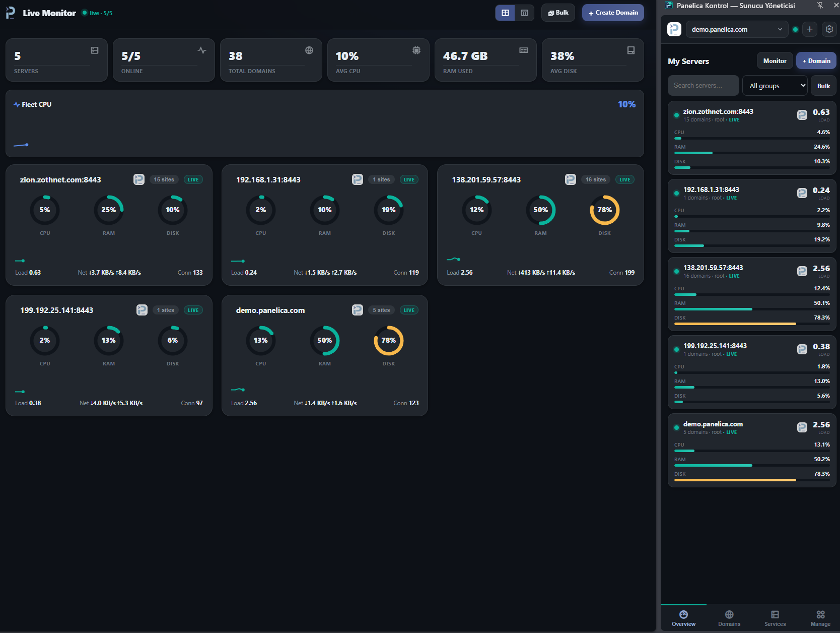Click the Monitor button in My Servers
Screen dimensions: 840x633
(x=775, y=61)
